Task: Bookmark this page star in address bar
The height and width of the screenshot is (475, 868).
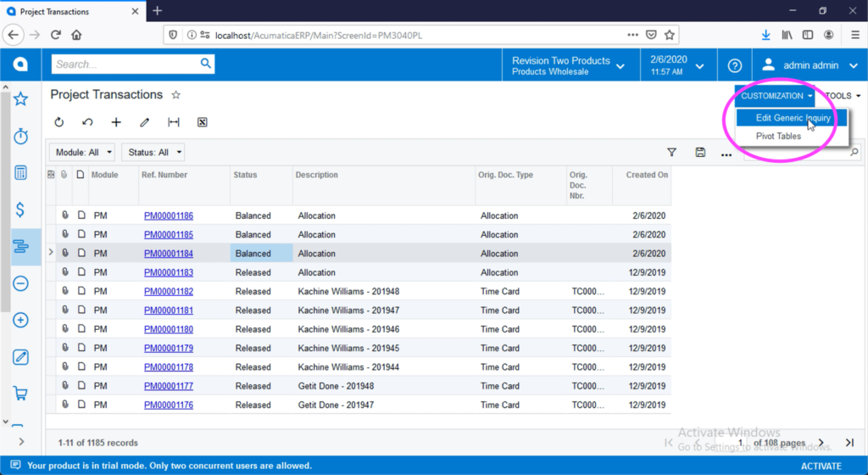Action: pyautogui.click(x=670, y=35)
